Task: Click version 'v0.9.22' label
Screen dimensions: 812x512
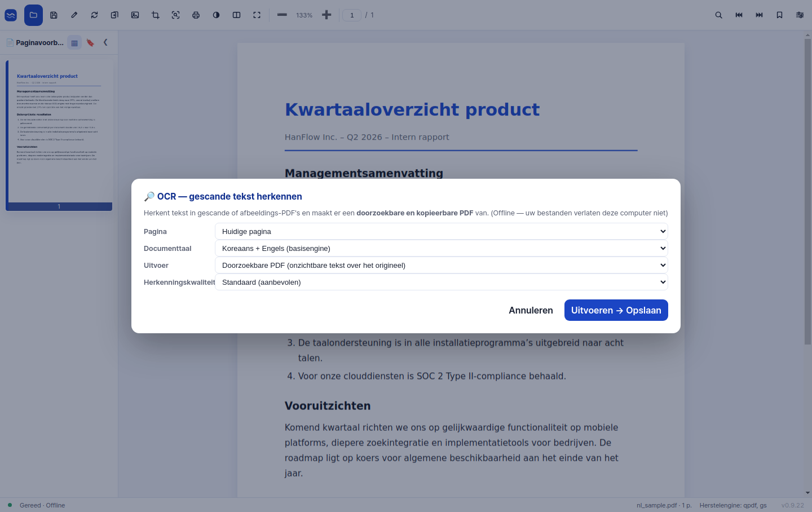Action: click(793, 505)
